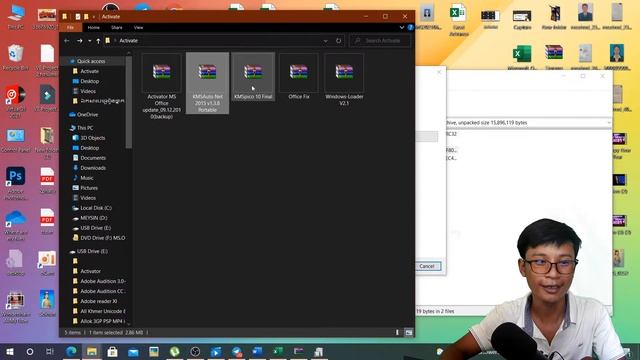The image size is (640, 360).
Task: Open Telegram from the taskbar
Action: (x=237, y=351)
